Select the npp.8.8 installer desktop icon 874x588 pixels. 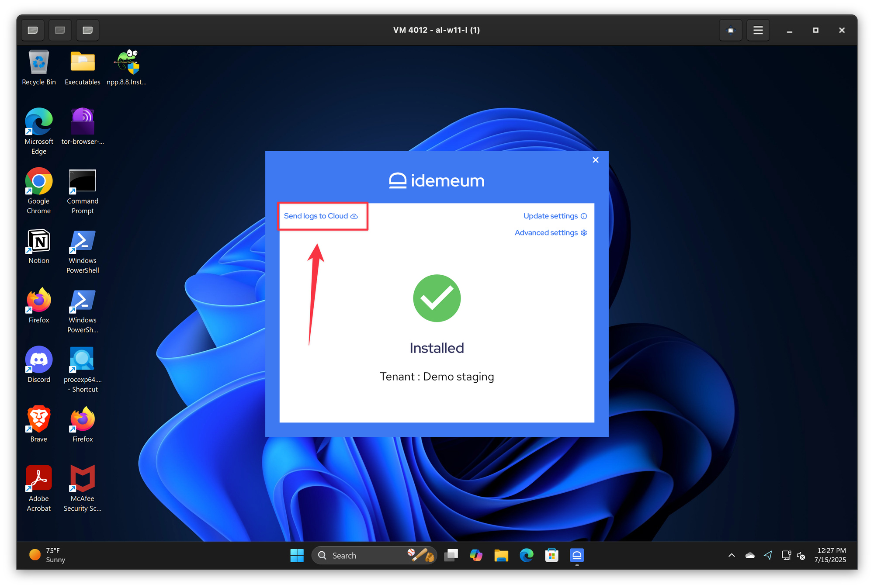[127, 68]
